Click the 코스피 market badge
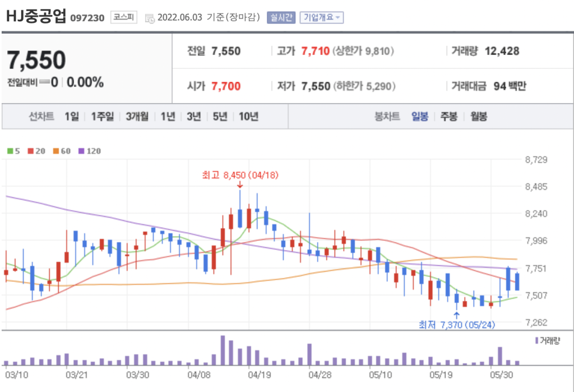The image size is (574, 392). (123, 17)
